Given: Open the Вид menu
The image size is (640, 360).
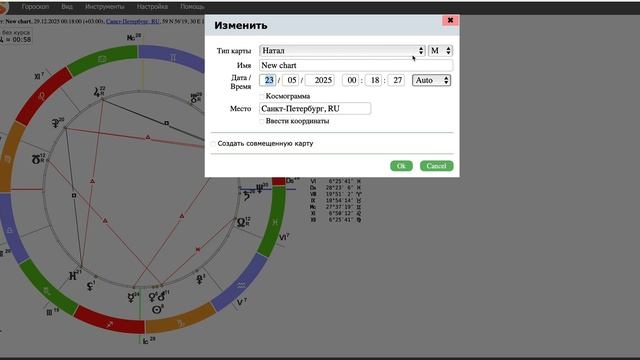Looking at the screenshot, I should (67, 7).
